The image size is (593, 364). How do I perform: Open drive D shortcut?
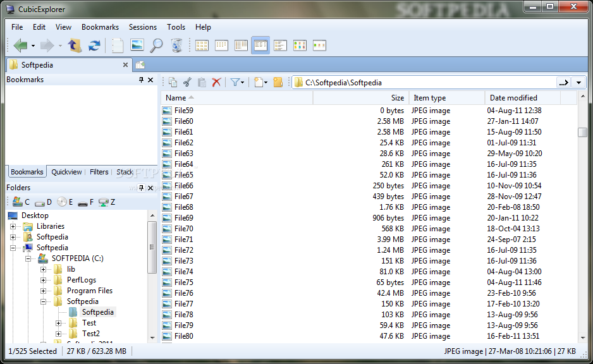[x=43, y=202]
